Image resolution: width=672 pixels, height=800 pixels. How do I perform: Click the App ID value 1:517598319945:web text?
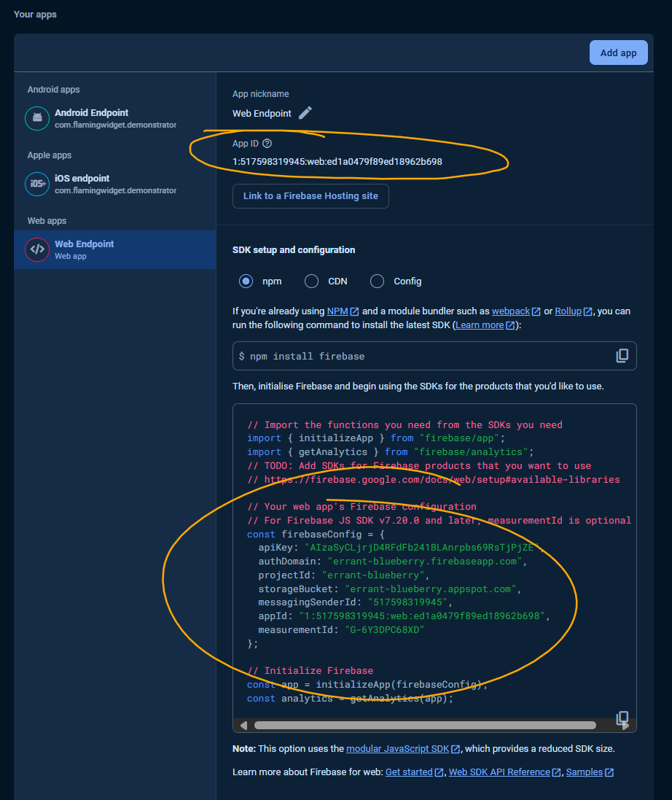337,162
